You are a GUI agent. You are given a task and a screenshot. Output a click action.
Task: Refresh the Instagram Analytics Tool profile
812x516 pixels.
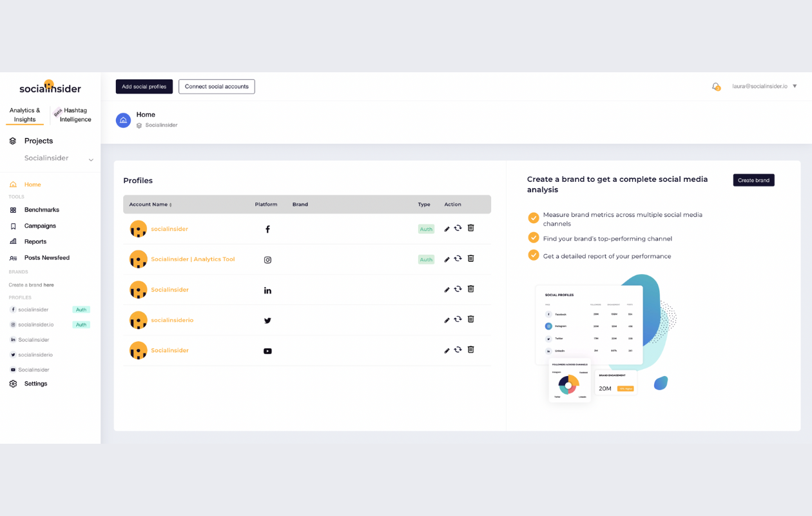[458, 259]
